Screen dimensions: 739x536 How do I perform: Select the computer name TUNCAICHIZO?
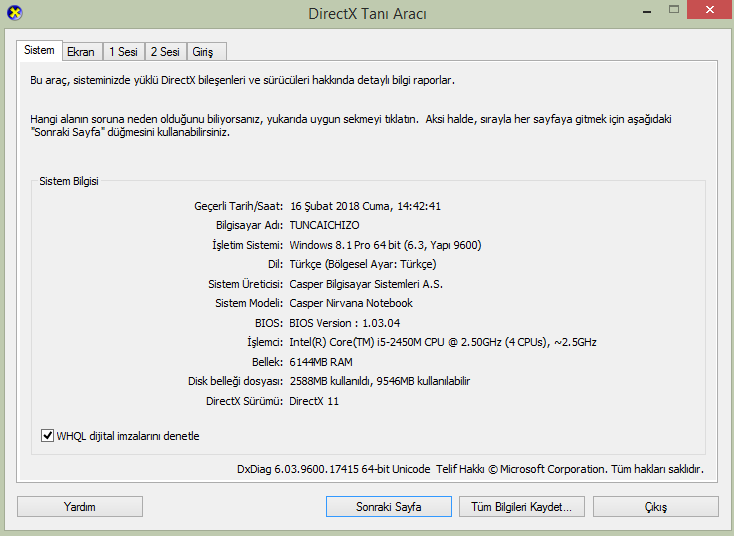324,225
